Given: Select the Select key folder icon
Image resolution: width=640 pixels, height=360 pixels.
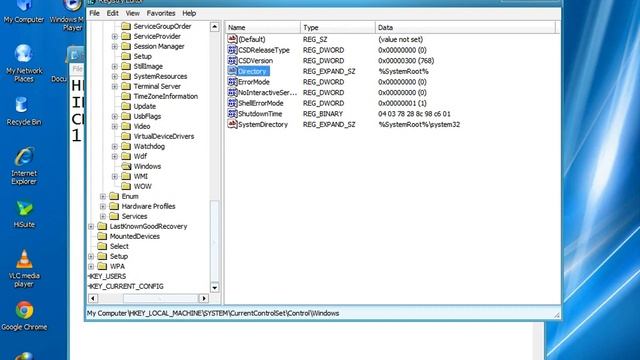Looking at the screenshot, I should click(x=102, y=247).
